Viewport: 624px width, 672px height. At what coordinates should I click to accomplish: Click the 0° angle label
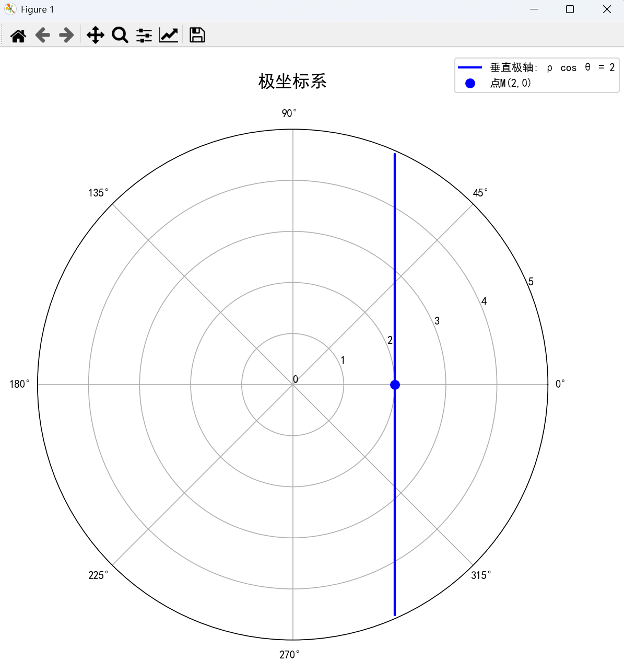(560, 384)
